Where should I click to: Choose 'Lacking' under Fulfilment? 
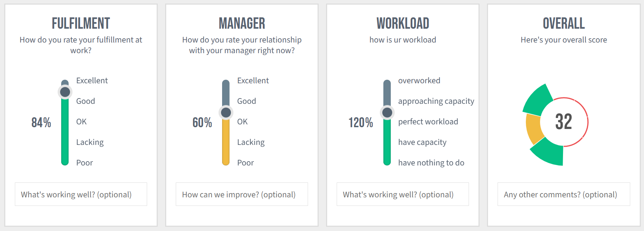pyautogui.click(x=90, y=142)
